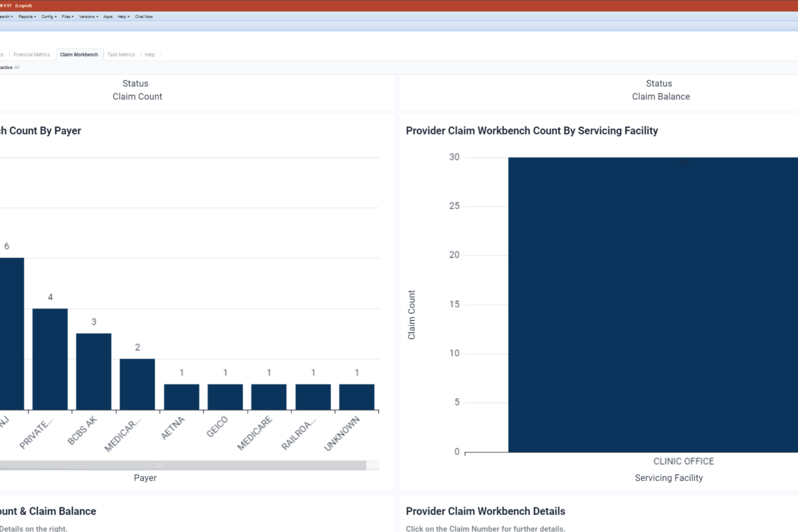Switch to the Financial Metrics tab
This screenshot has width=798, height=532.
tap(32, 55)
